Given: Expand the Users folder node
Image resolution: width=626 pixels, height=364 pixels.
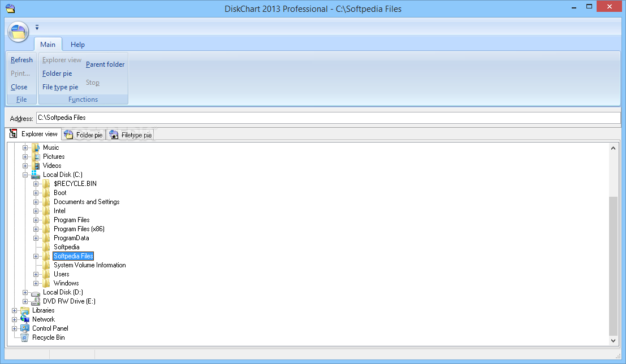Looking at the screenshot, I should point(36,274).
